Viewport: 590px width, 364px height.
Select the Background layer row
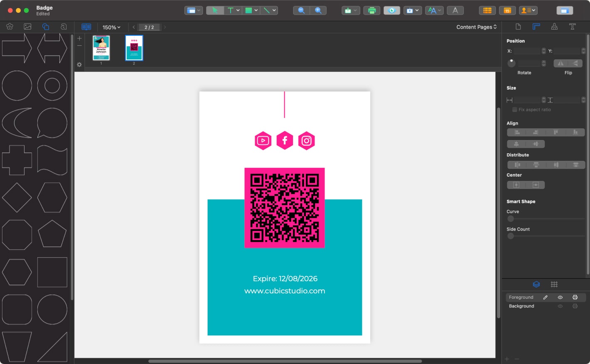[x=546, y=306]
